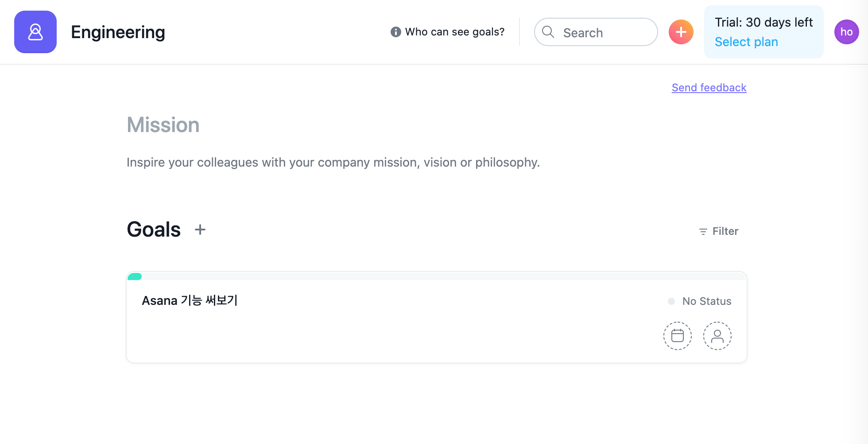The image size is (868, 444).
Task: Edit the mission description text
Action: click(333, 163)
